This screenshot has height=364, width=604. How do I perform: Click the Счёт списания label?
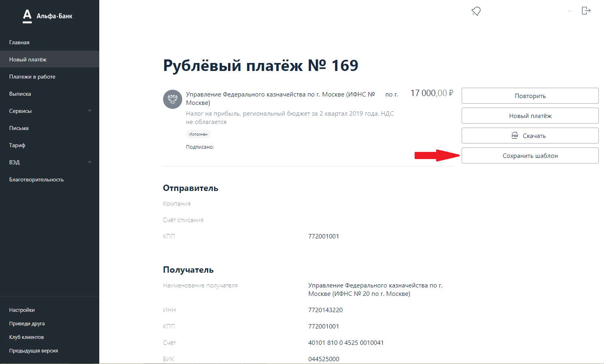tap(183, 220)
